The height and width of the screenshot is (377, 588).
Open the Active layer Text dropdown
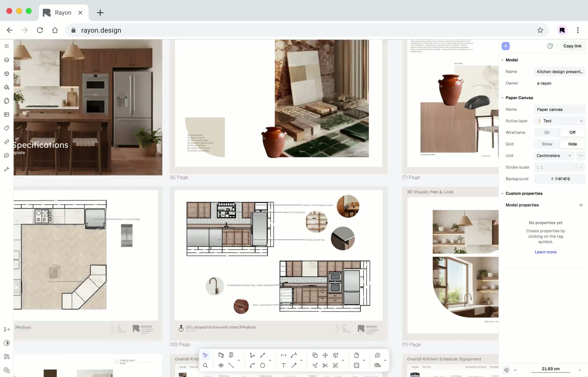[x=560, y=121]
